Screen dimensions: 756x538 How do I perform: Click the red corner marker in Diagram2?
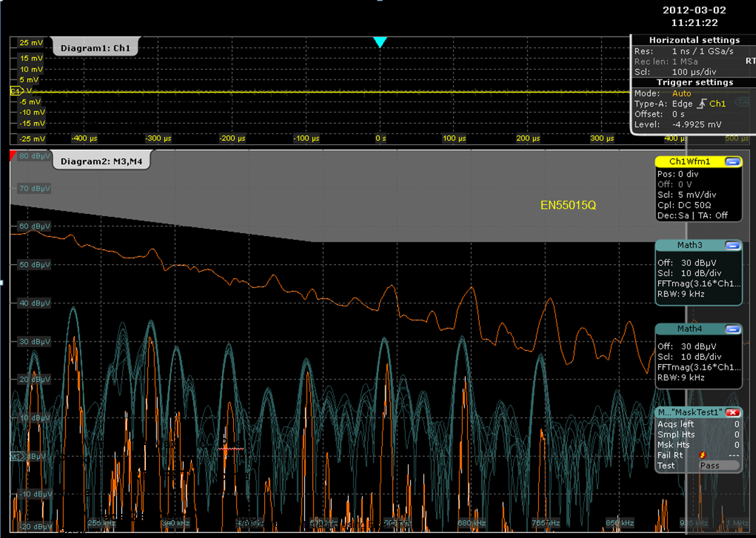coord(13,154)
